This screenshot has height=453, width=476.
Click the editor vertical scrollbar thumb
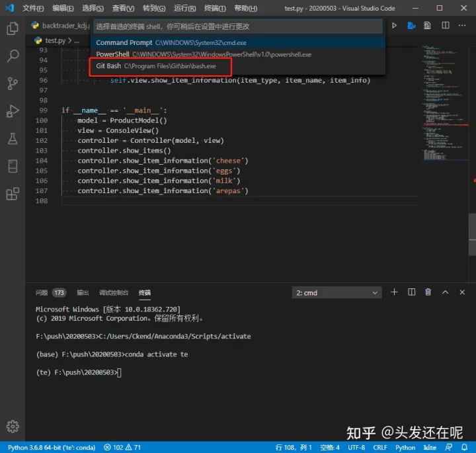click(472, 234)
